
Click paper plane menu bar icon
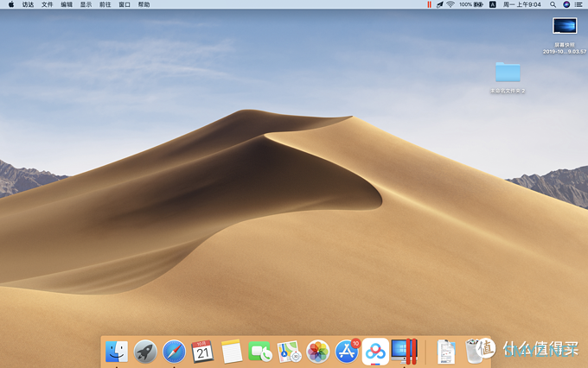(439, 4)
